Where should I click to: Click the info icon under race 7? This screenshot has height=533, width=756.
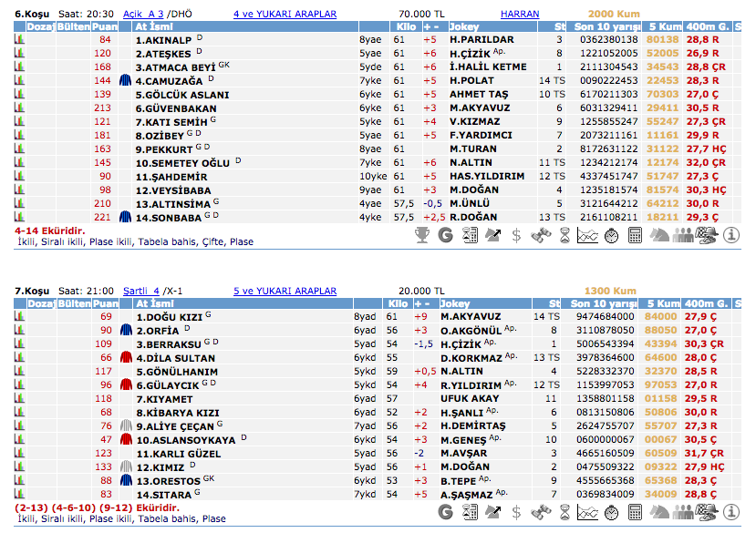click(x=731, y=512)
